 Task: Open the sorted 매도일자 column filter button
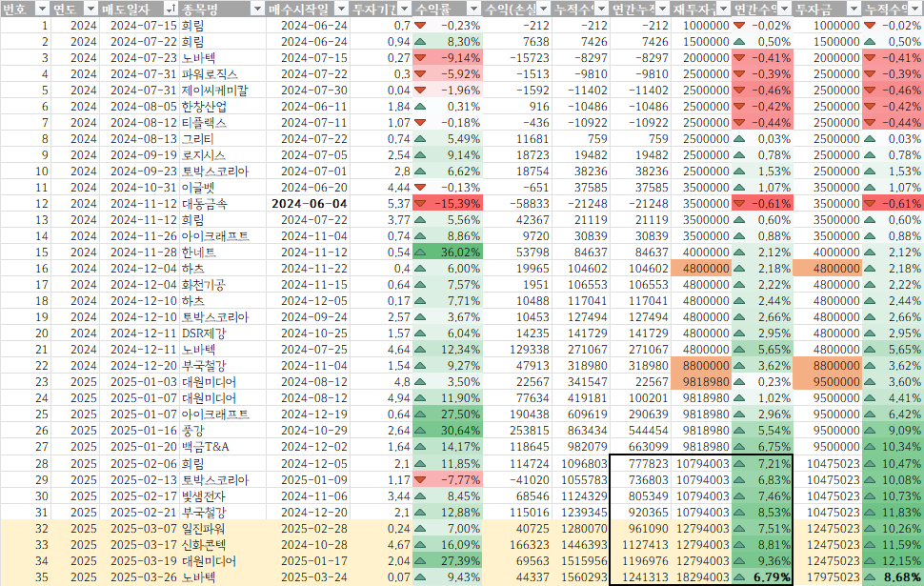click(171, 9)
